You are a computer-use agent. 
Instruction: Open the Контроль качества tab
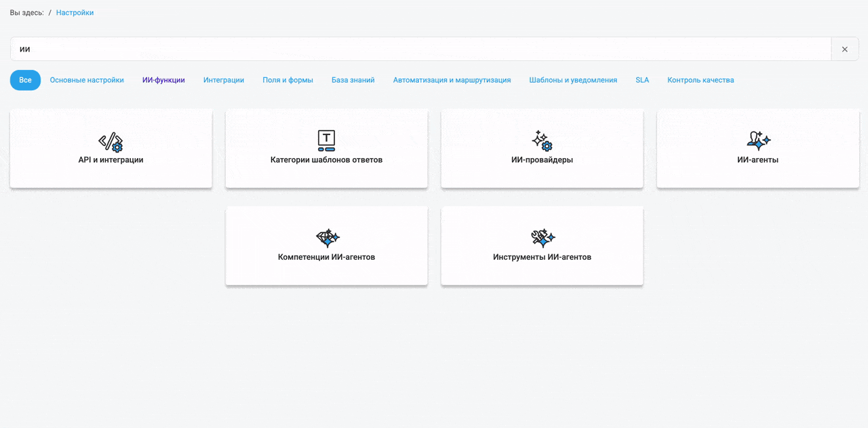coord(701,80)
